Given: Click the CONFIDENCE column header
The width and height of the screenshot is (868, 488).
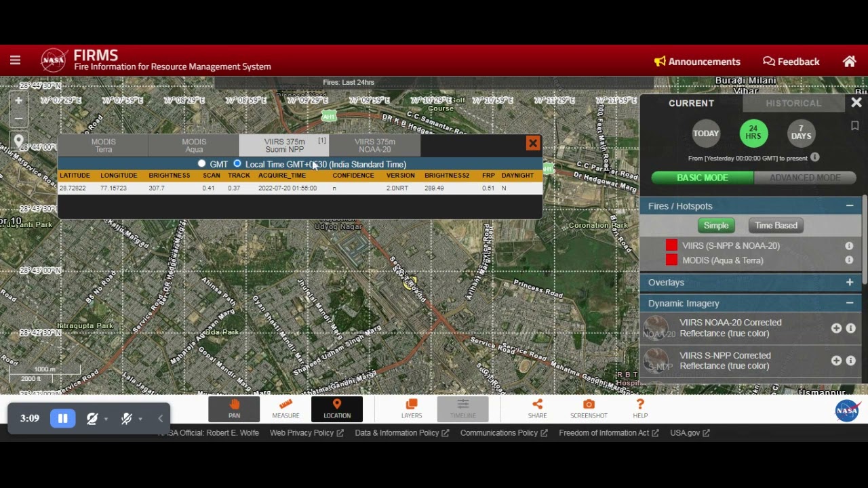Looking at the screenshot, I should [x=353, y=176].
